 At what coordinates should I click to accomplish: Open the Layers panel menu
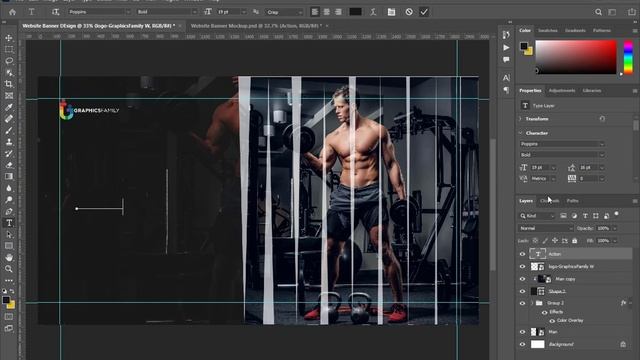pyautogui.click(x=635, y=201)
